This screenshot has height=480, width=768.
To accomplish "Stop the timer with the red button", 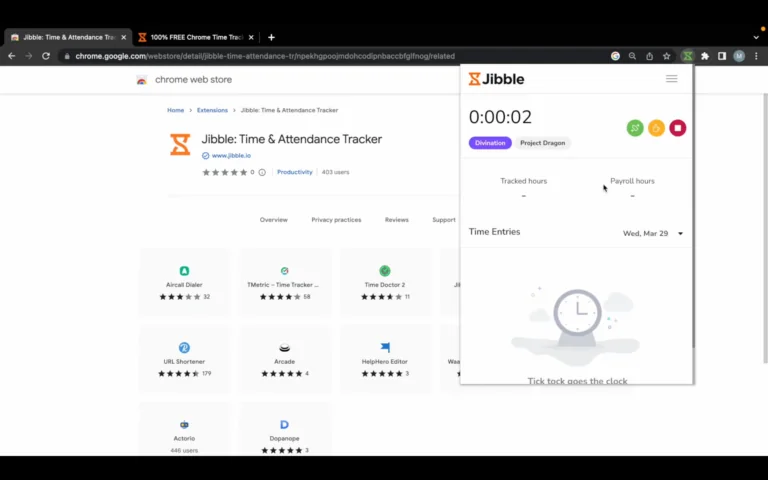I will [x=678, y=128].
